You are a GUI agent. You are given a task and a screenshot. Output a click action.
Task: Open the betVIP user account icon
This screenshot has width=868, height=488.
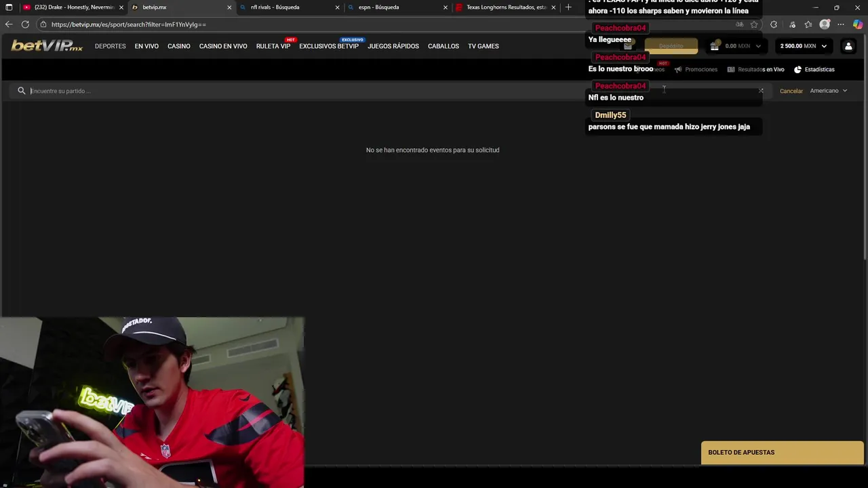(x=848, y=46)
